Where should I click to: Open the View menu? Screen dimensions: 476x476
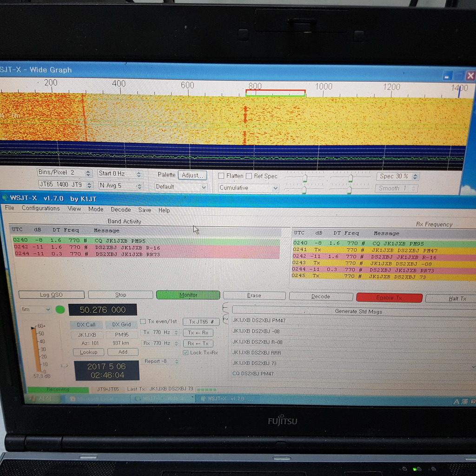[x=74, y=209]
